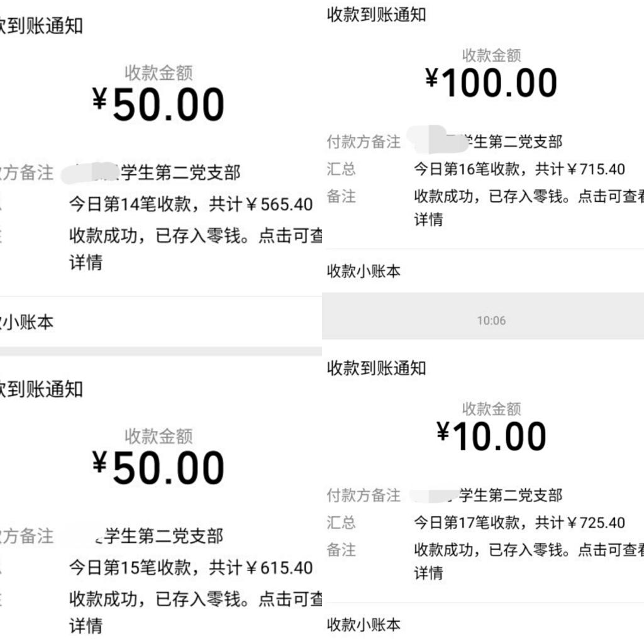This screenshot has width=644, height=644.
Task: Tap 收款到账通知 title above the ¥10.00 amount
Action: click(x=376, y=369)
